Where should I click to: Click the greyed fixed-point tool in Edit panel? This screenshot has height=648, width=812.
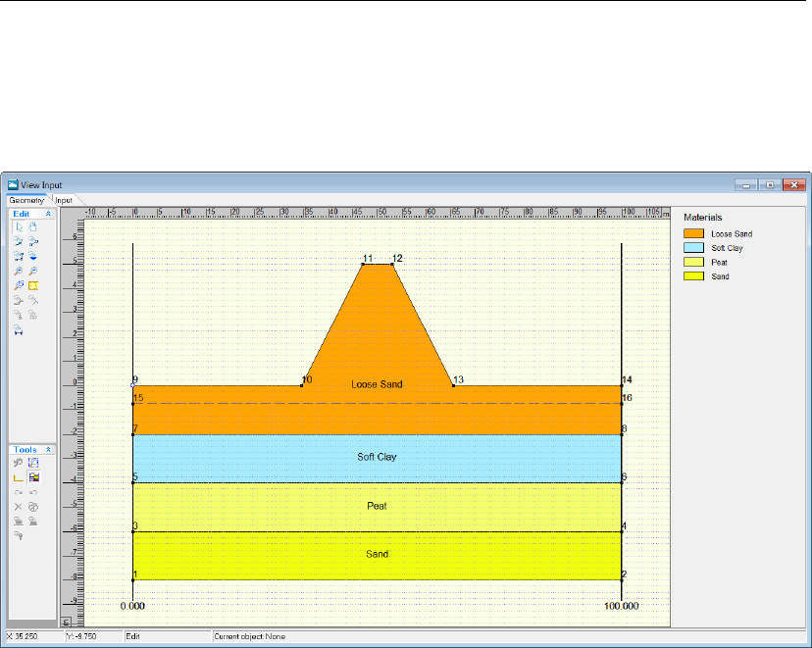click(19, 315)
